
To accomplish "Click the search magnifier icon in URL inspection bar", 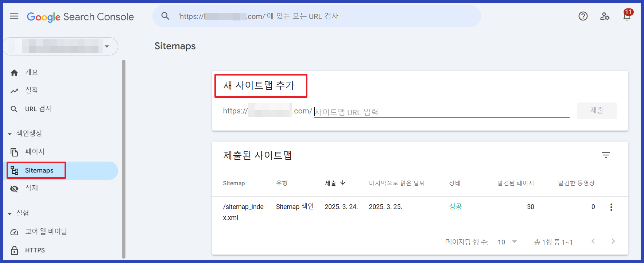I will point(165,16).
